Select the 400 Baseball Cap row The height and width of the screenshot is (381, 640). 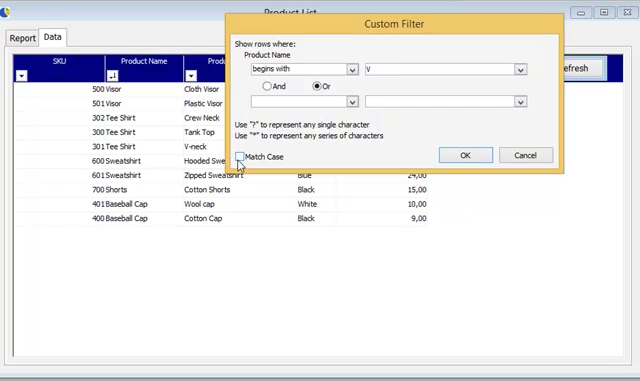[x=220, y=218]
